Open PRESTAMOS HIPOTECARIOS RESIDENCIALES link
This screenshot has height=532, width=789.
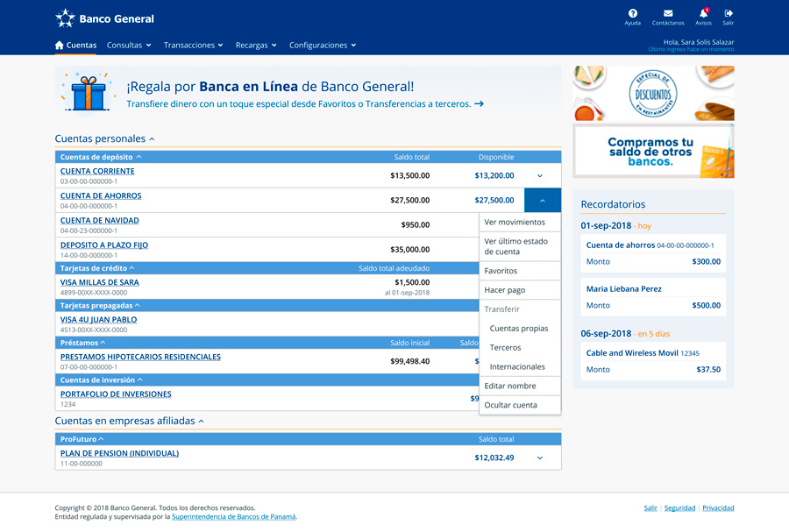click(x=140, y=357)
